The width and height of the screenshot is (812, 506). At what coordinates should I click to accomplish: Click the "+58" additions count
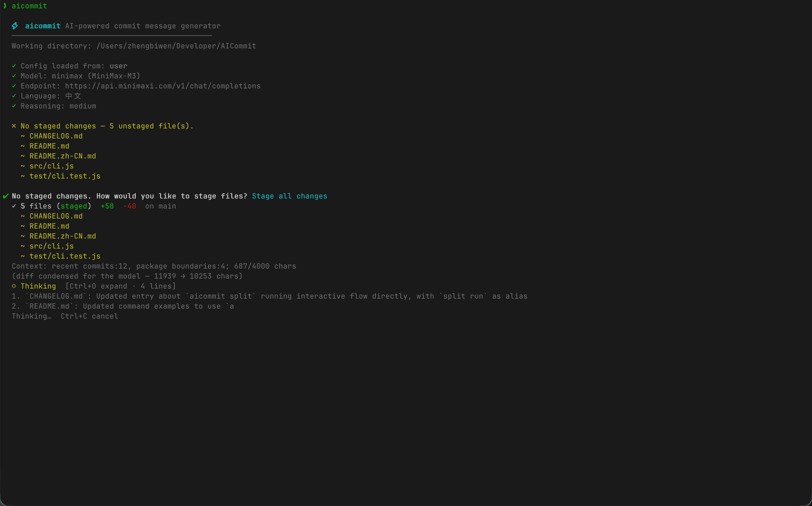pos(107,206)
